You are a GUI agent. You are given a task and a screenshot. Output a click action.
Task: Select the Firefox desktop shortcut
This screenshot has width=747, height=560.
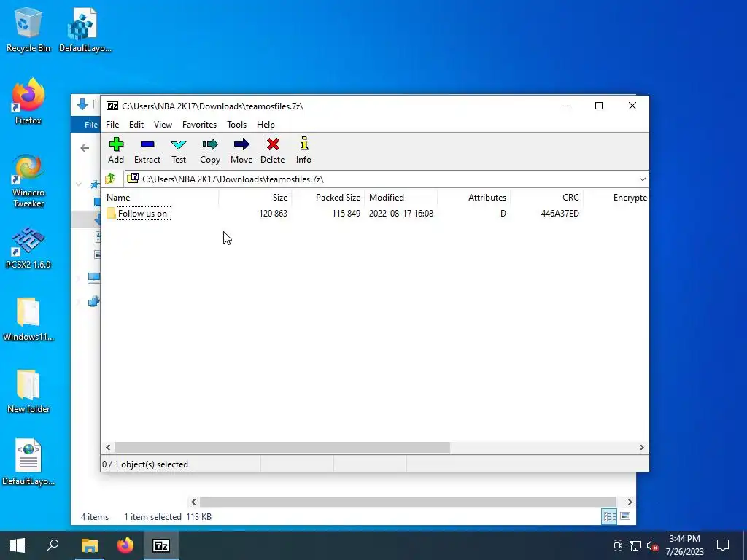coord(28,102)
